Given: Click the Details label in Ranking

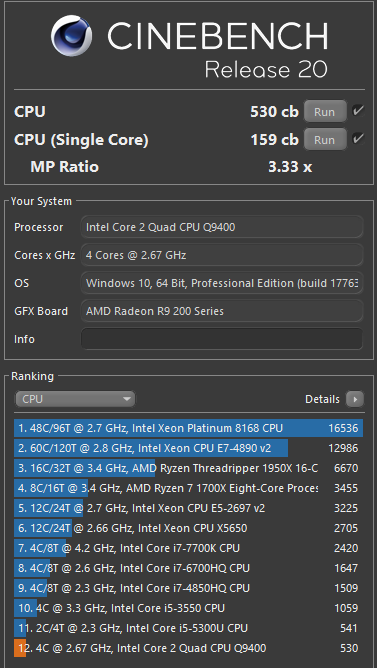Looking at the screenshot, I should tap(322, 399).
